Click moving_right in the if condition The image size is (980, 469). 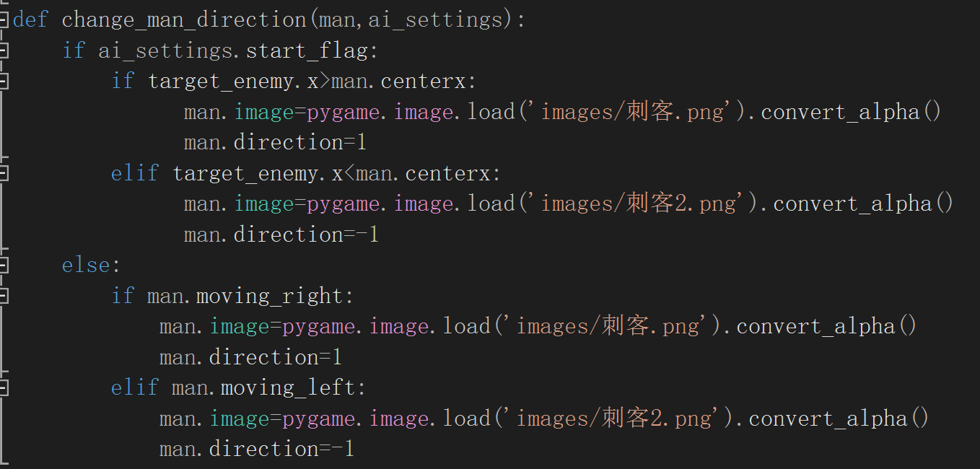click(269, 297)
